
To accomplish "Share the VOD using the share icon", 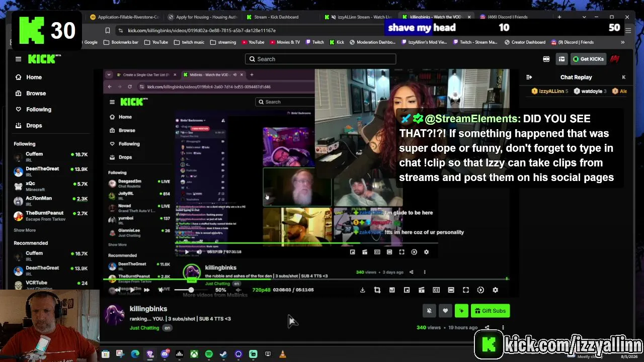I will click(x=487, y=328).
